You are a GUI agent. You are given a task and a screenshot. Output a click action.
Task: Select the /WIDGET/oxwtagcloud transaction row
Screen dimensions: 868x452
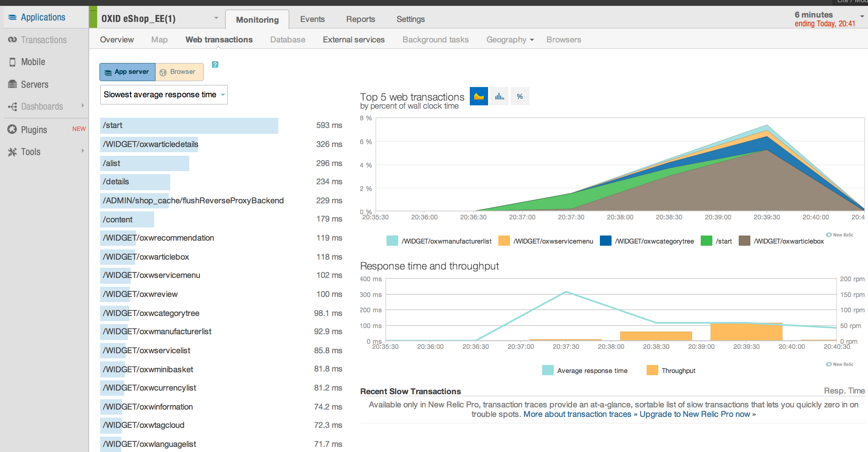pyautogui.click(x=221, y=425)
